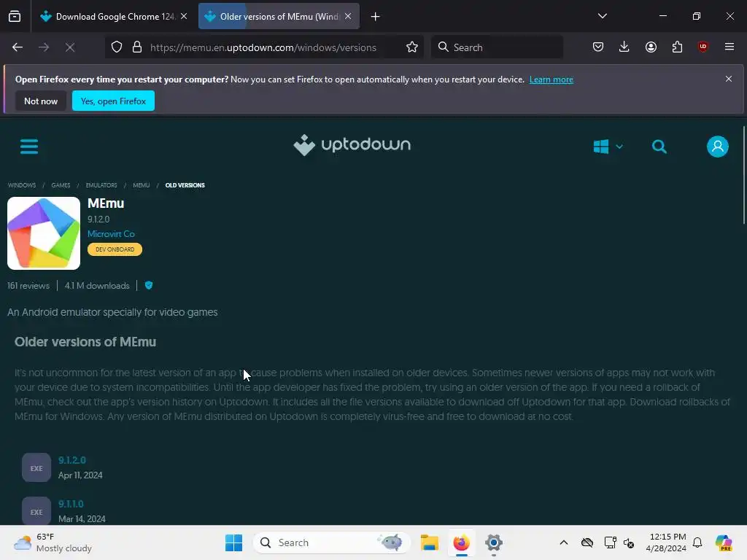Open the Firefox account icon
747x560 pixels.
(x=651, y=47)
